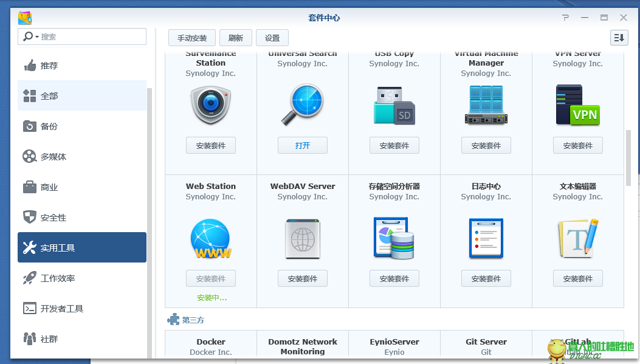Open the 商业 business category
Image resolution: width=640 pixels, height=364 pixels.
82,187
